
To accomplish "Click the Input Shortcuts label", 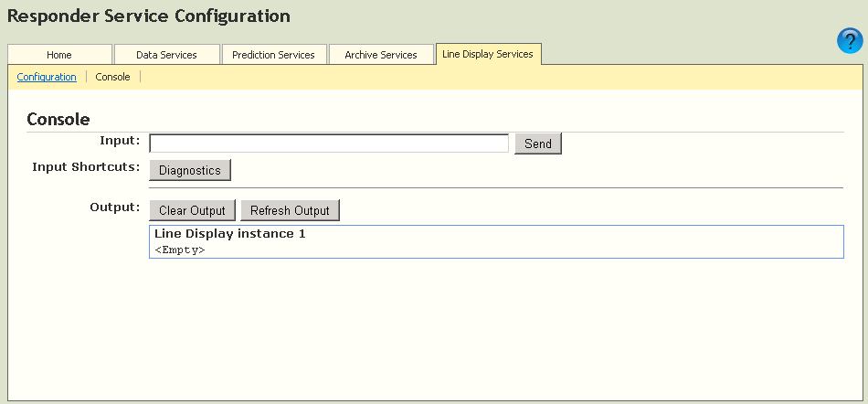I will pos(86,167).
